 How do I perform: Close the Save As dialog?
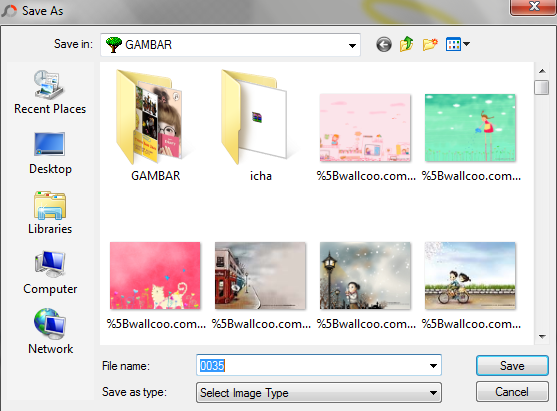pyautogui.click(x=534, y=7)
